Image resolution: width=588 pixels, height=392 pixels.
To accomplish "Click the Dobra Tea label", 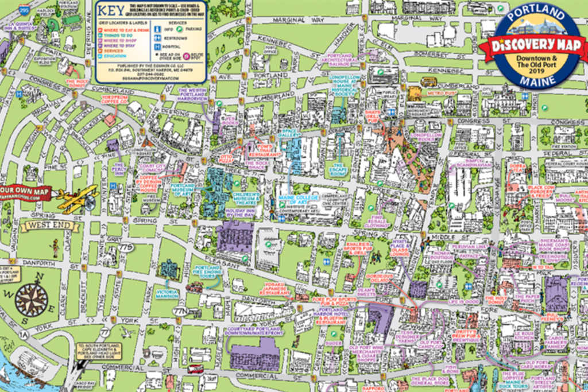I will coord(517,168).
